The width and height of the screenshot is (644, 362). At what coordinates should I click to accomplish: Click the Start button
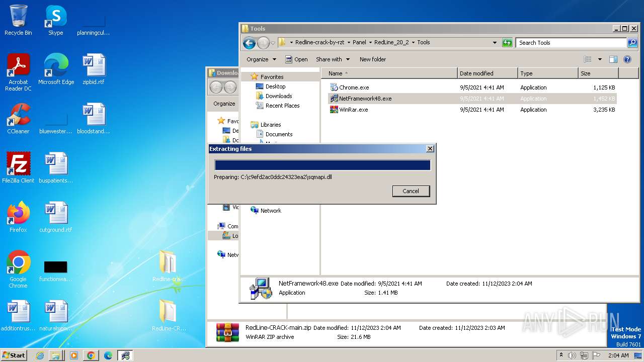[14, 355]
